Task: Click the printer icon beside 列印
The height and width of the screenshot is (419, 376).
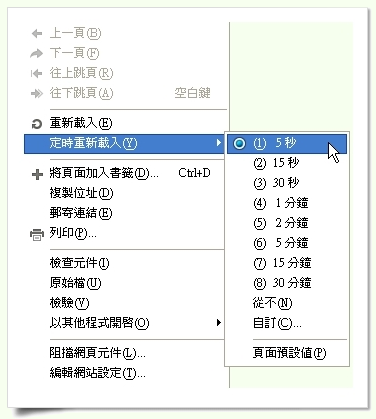Action: click(x=37, y=234)
